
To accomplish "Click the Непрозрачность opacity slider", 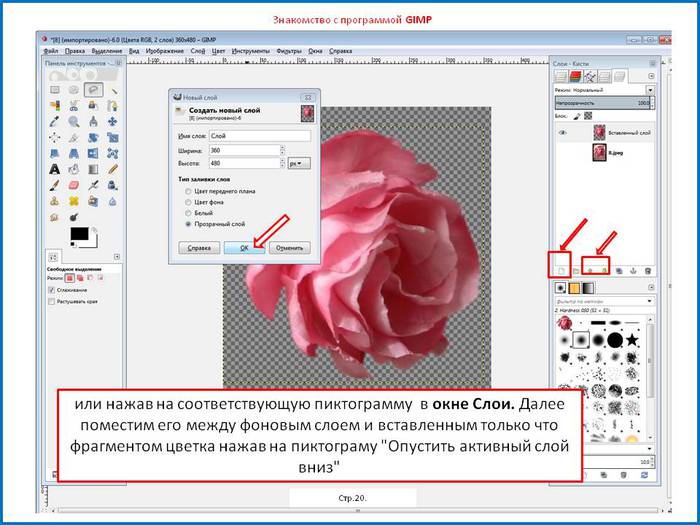I will (x=602, y=103).
